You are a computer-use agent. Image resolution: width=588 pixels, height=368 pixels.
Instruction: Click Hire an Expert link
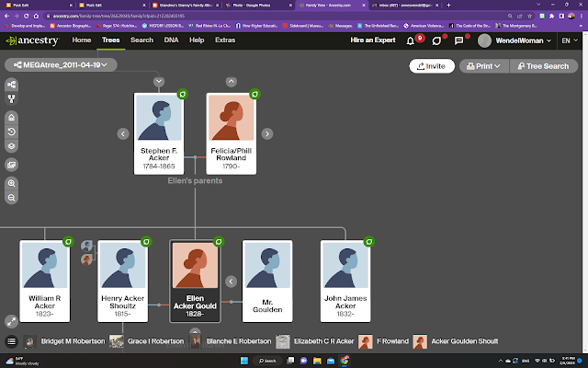373,40
